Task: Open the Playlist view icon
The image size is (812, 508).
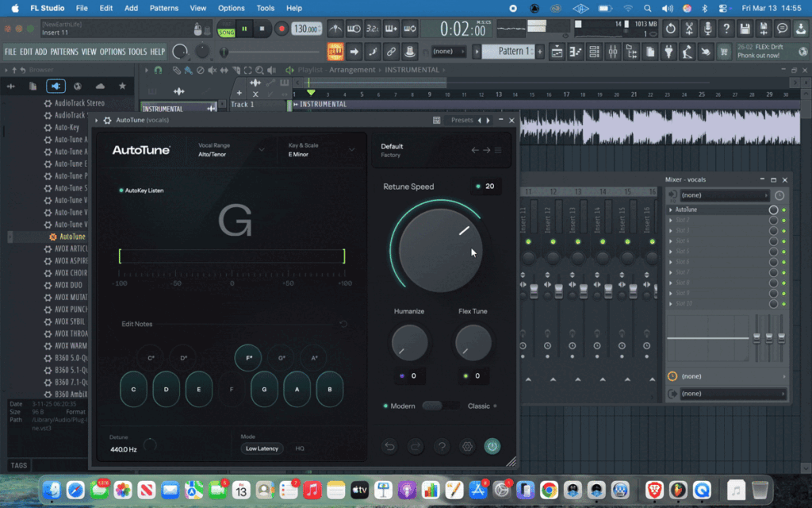Action: pyautogui.click(x=557, y=52)
